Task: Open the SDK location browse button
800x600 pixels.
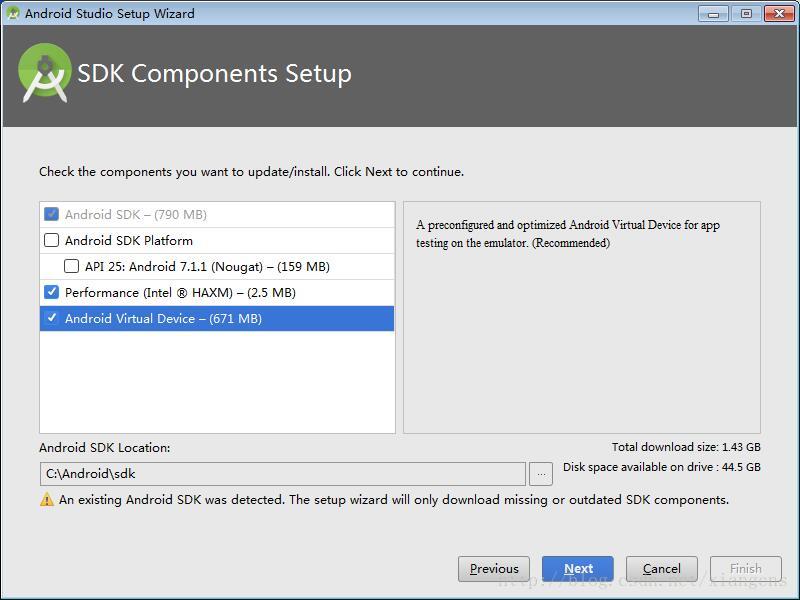Action: coord(541,474)
